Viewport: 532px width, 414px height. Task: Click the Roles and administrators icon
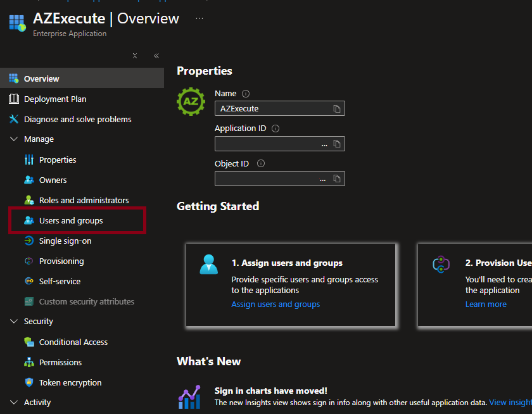(x=29, y=200)
